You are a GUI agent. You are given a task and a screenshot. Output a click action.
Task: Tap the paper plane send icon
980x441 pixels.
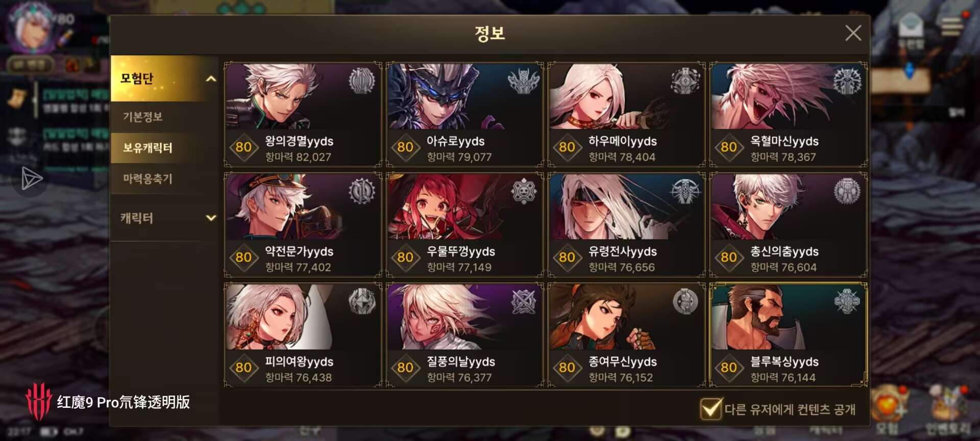pyautogui.click(x=32, y=179)
